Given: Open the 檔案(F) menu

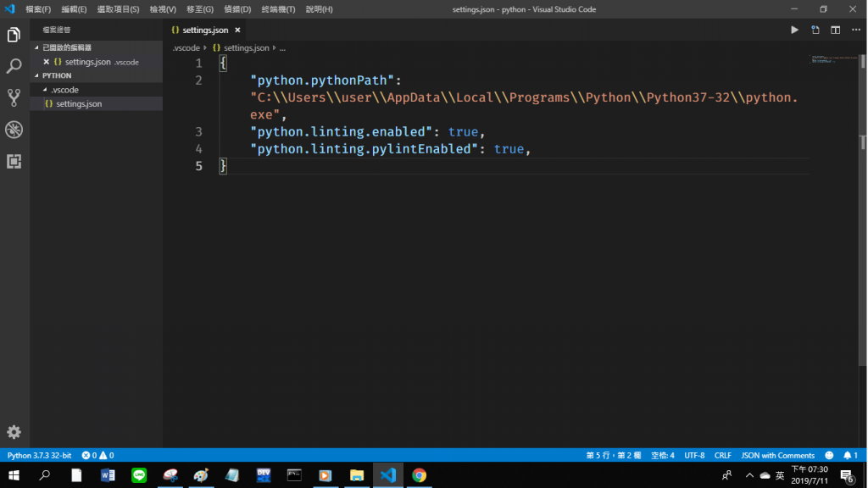Looking at the screenshot, I should tap(38, 9).
